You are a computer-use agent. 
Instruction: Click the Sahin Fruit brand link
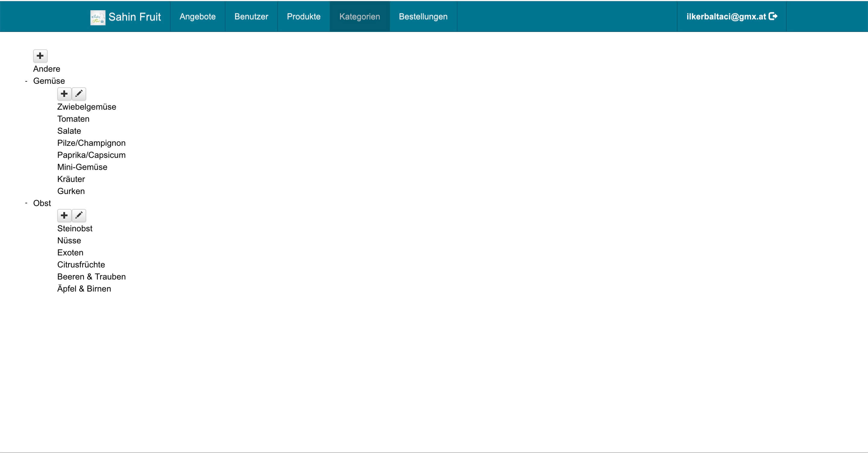tap(134, 17)
